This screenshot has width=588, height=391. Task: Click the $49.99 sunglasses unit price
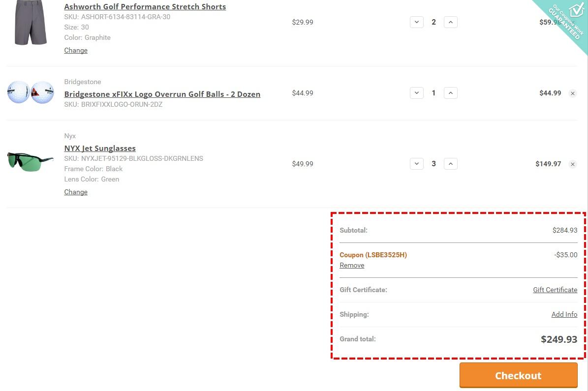point(303,164)
